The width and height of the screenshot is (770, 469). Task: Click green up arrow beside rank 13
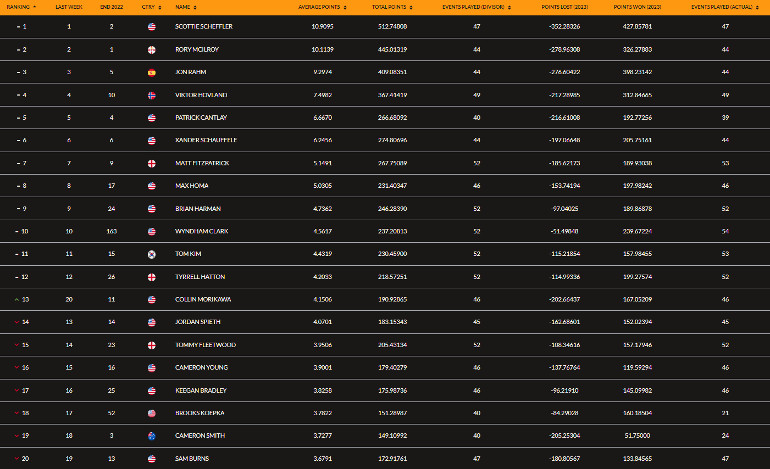(17, 300)
